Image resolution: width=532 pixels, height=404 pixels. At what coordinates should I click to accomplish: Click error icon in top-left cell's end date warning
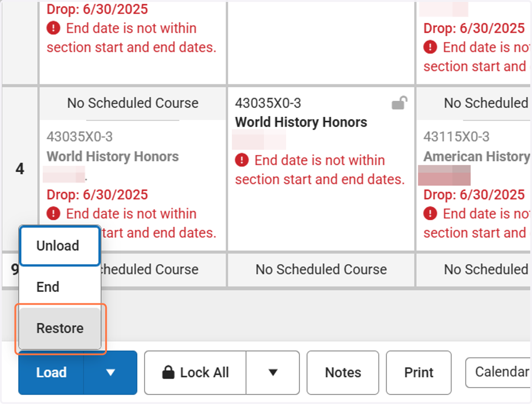click(x=53, y=28)
